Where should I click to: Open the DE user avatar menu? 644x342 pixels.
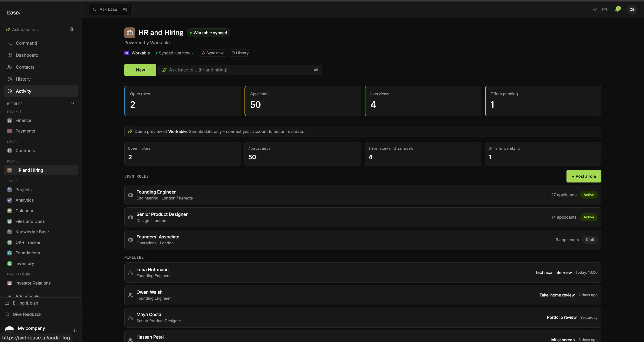(x=632, y=10)
